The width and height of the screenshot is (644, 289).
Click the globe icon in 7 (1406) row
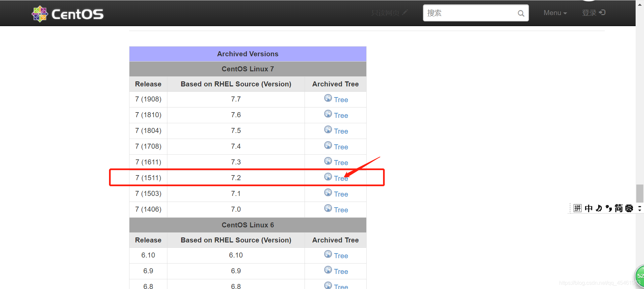pos(328,208)
